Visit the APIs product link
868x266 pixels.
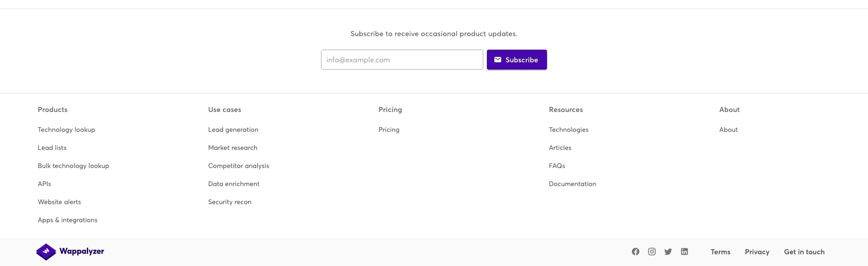point(44,184)
